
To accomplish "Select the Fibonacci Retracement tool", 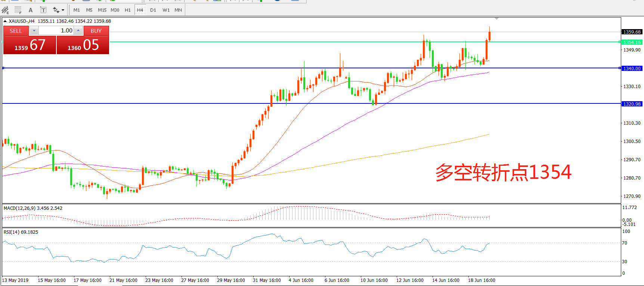I will (18, 10).
